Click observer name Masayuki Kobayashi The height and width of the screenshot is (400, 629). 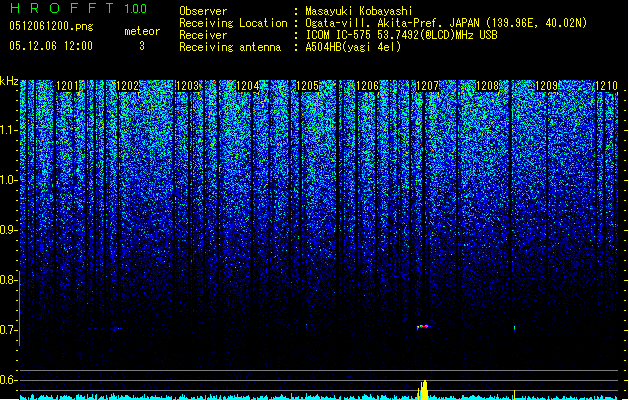[359, 11]
